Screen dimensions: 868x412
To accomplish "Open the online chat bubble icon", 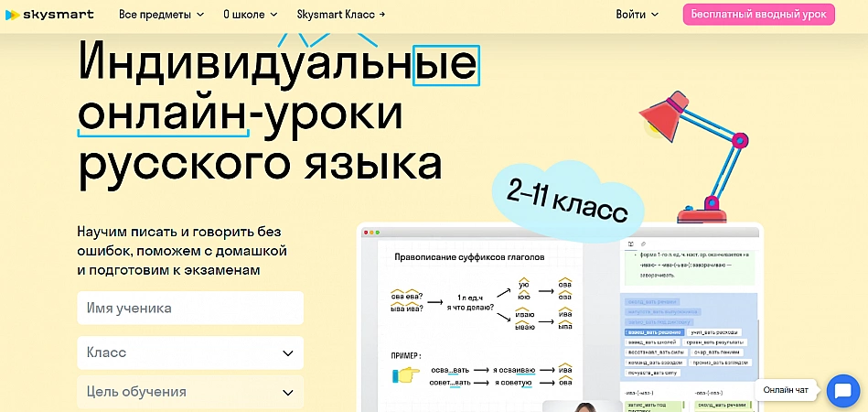I will (839, 391).
